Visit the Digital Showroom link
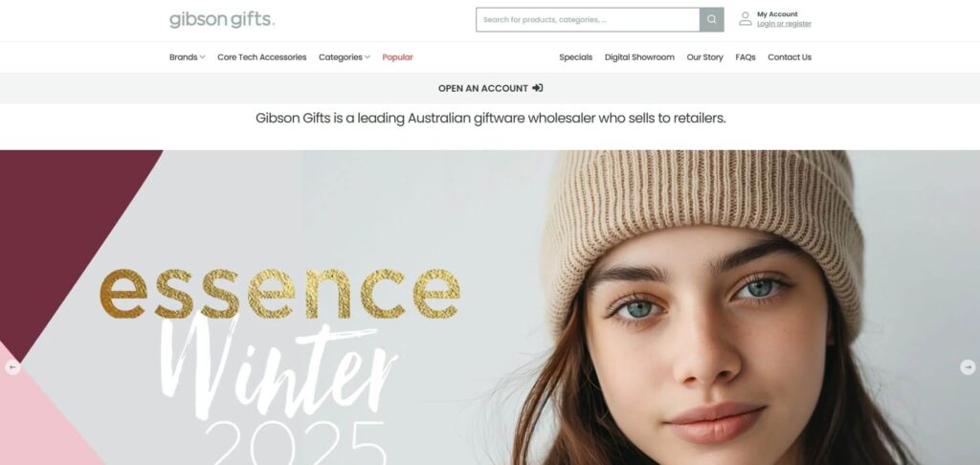980x465 pixels. click(639, 56)
